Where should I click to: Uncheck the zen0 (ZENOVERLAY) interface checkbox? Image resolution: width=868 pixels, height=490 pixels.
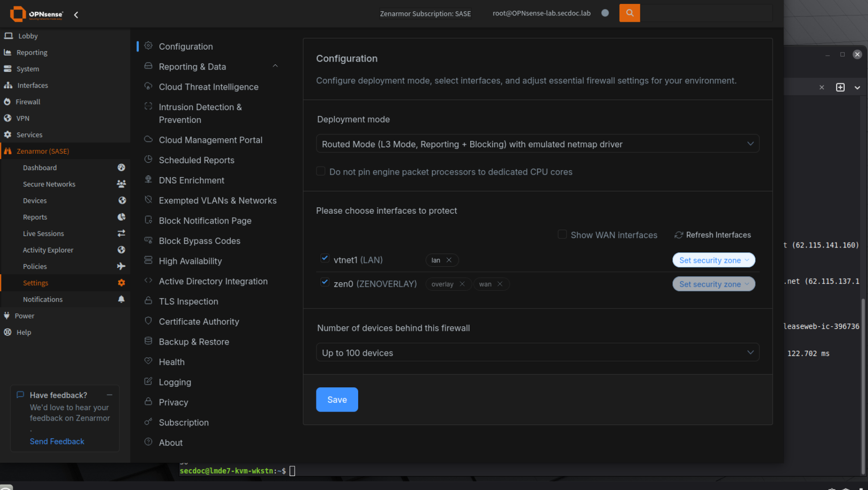325,282
